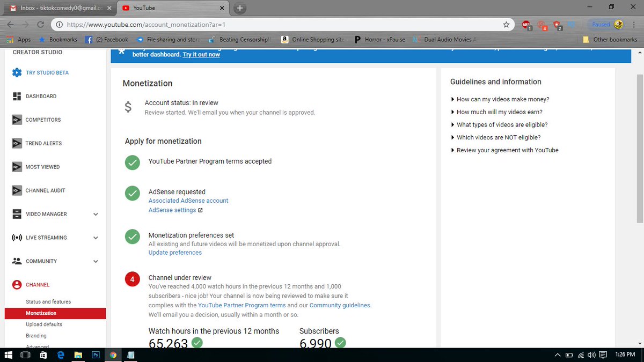Click the volume speaker tray icon
The width and height of the screenshot is (644, 362).
591,355
